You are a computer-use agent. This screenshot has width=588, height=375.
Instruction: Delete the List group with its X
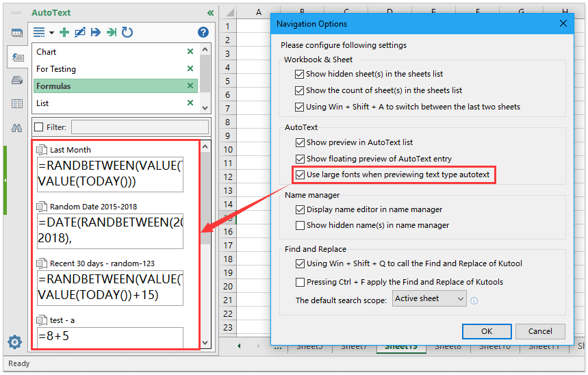tap(190, 103)
